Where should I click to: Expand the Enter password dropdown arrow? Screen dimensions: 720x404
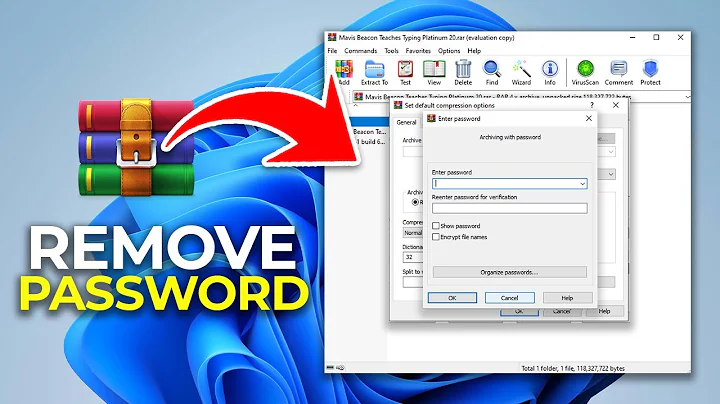[582, 184]
